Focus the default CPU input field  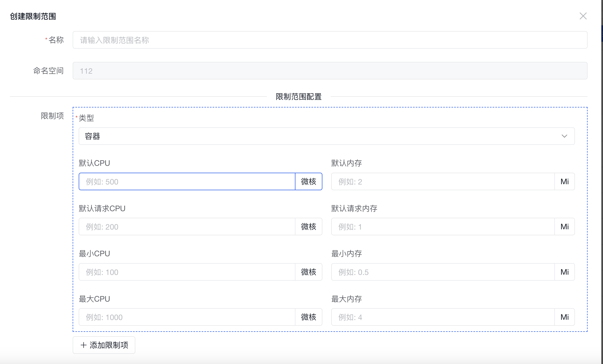tap(187, 181)
